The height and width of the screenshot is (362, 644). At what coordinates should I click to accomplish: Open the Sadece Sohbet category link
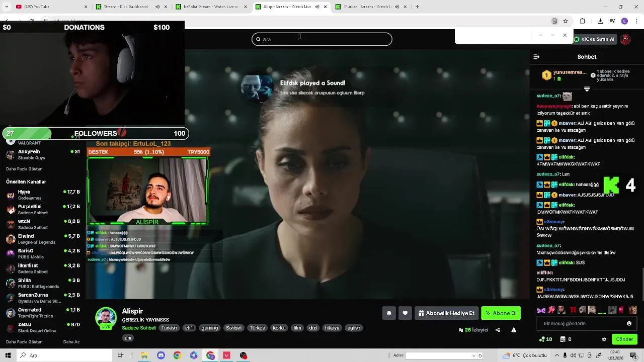click(x=139, y=328)
